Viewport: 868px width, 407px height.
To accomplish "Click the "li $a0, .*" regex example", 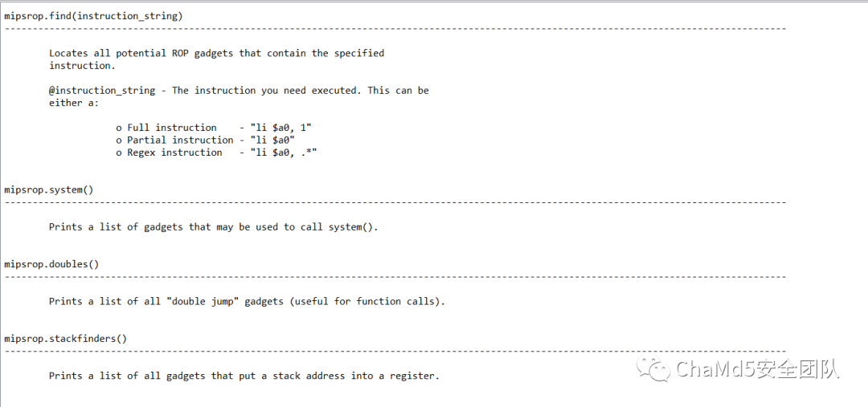I will [x=284, y=153].
